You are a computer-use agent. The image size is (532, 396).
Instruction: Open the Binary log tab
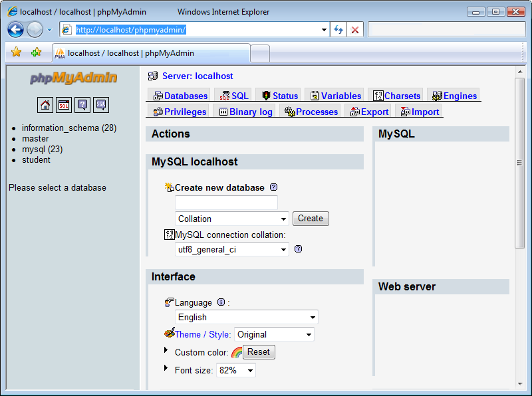click(245, 112)
